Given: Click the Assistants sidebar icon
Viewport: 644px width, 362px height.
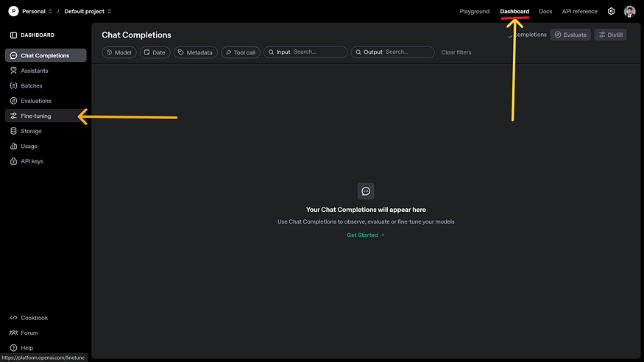Looking at the screenshot, I should (13, 71).
